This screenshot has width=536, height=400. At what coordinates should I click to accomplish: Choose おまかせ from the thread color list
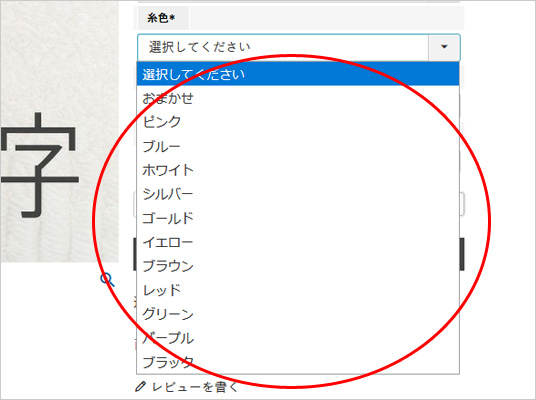point(298,98)
